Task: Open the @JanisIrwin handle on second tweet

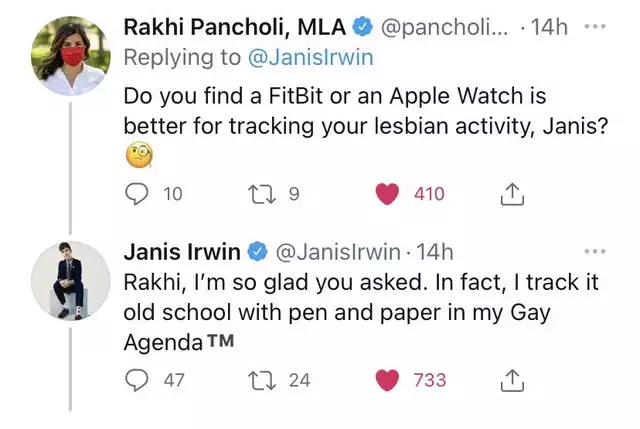Action: 337,251
